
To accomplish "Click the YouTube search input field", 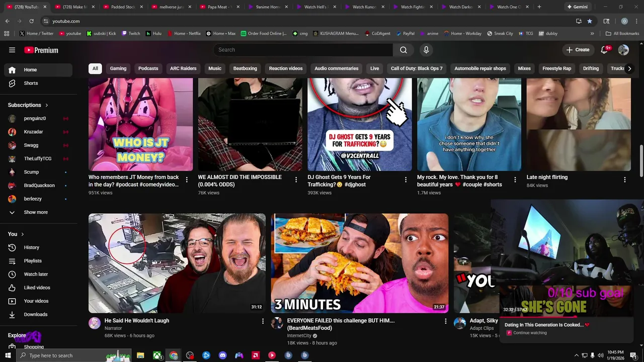I will click(x=303, y=50).
